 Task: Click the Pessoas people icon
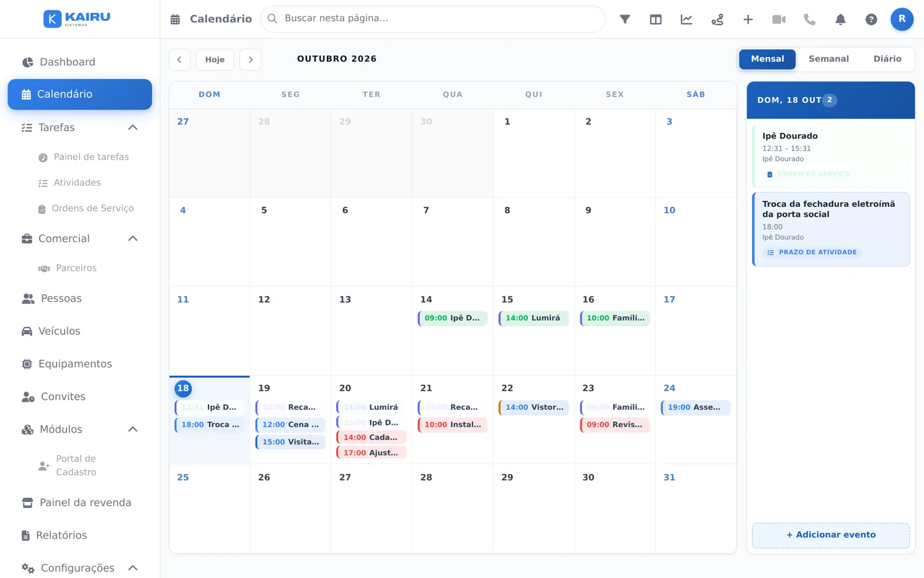click(28, 299)
